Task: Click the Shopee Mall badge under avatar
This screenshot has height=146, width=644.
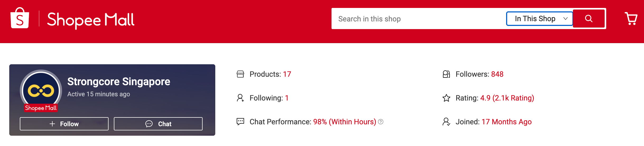Action: (x=41, y=108)
